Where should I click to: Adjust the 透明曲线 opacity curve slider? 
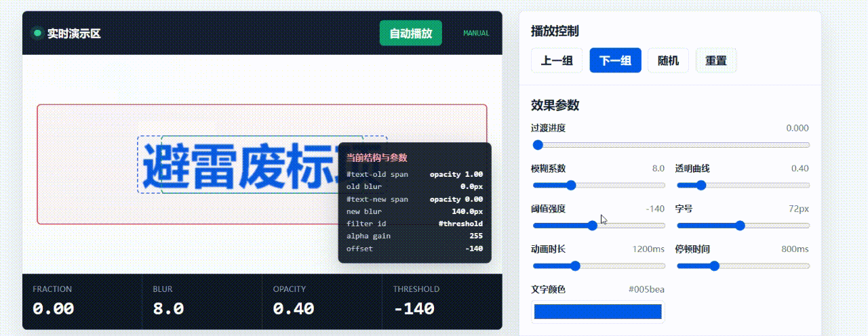click(x=743, y=186)
